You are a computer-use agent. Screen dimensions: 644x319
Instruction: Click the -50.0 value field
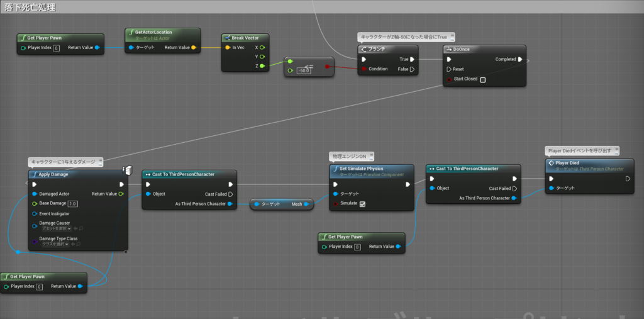[304, 70]
